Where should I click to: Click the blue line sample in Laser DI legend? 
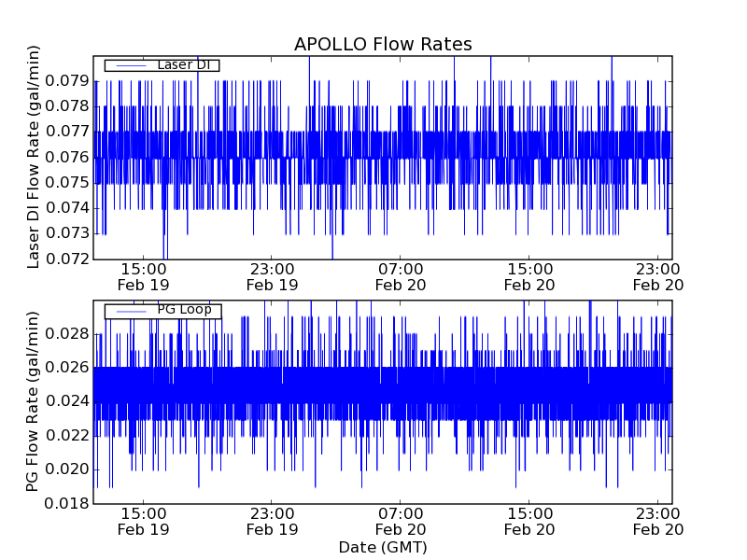(x=130, y=65)
